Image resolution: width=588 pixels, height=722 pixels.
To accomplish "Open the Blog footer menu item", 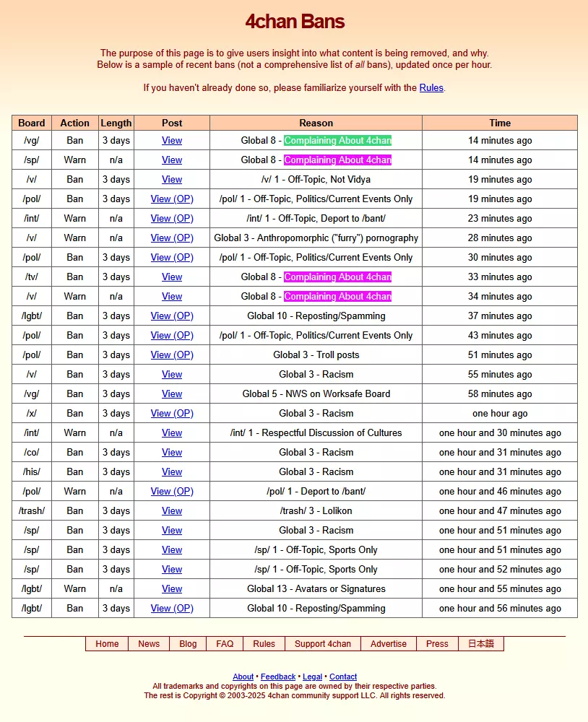I will pos(188,644).
